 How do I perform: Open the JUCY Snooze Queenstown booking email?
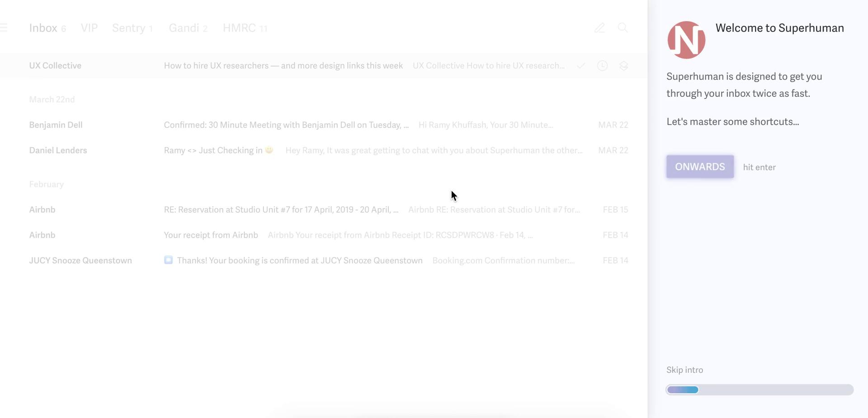(324, 260)
